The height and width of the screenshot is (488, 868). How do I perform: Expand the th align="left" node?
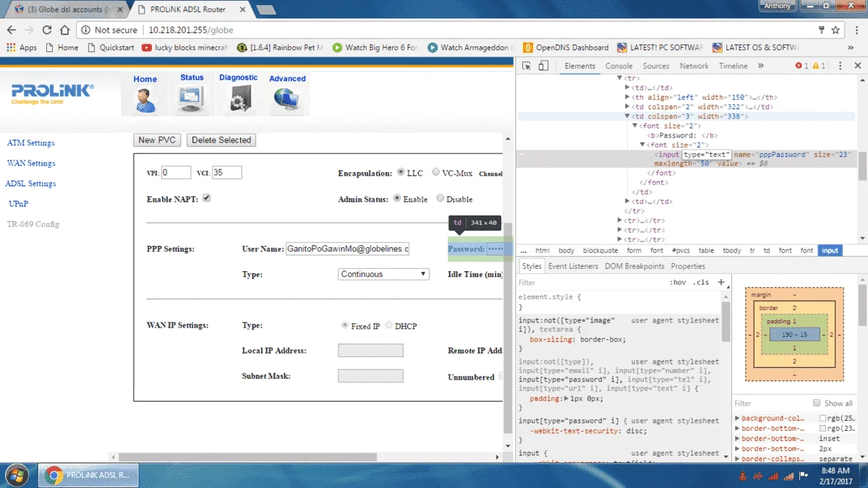[628, 98]
